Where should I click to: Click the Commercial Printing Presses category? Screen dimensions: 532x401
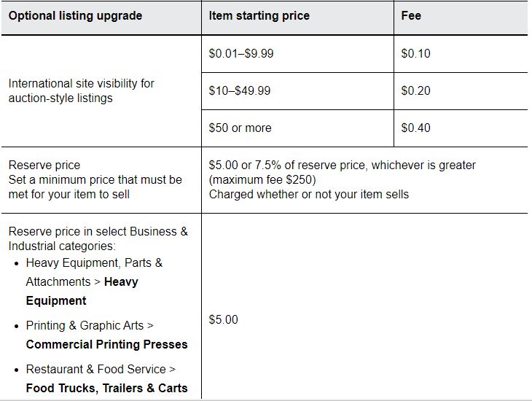(107, 344)
